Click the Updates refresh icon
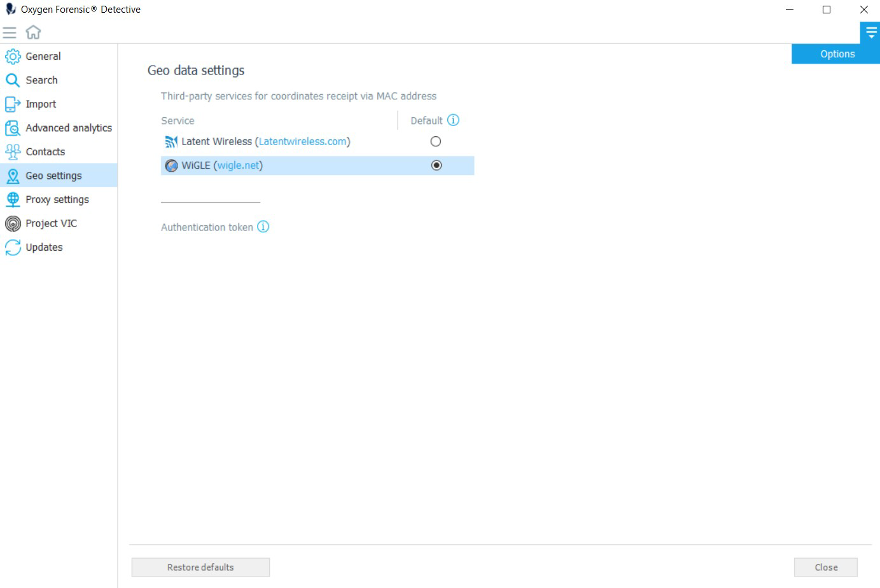This screenshot has height=588, width=880. click(13, 248)
